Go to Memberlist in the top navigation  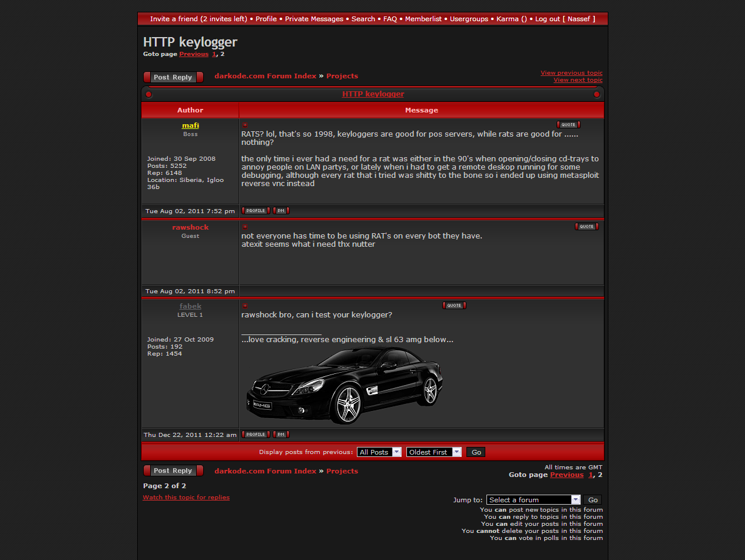pyautogui.click(x=423, y=19)
